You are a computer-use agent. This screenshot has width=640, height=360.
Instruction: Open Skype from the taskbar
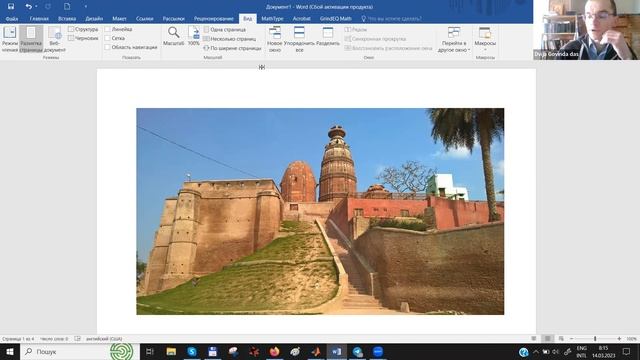pos(192,351)
